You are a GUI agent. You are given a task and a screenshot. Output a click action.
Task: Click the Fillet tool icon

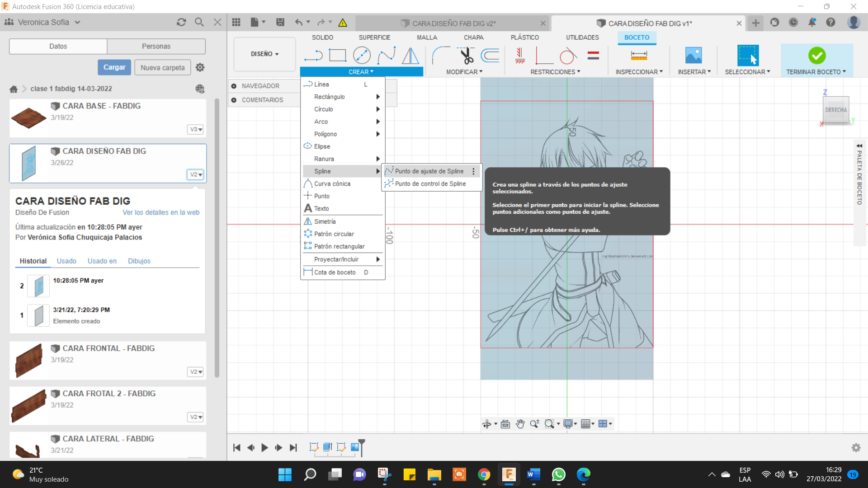[x=441, y=56]
